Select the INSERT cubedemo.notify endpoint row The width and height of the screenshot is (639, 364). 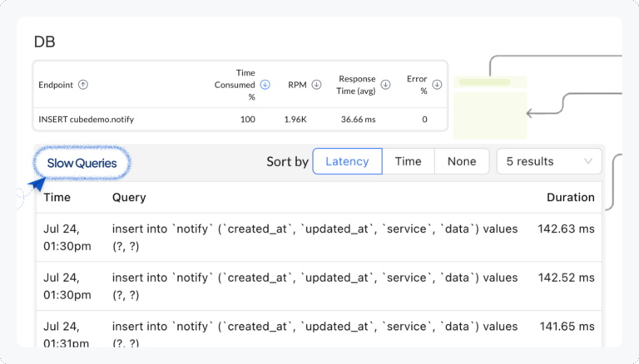click(87, 120)
